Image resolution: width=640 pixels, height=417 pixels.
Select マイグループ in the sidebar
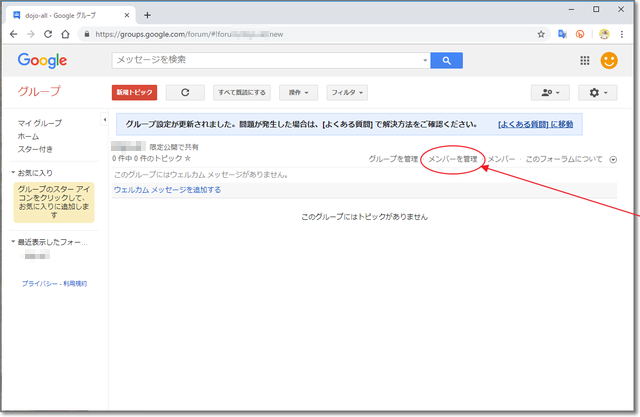pyautogui.click(x=39, y=123)
